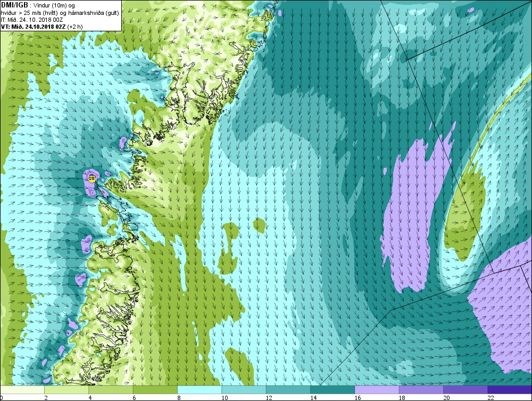Click the legend scale label 18
Screen dimensions: 532x401
click(402, 398)
